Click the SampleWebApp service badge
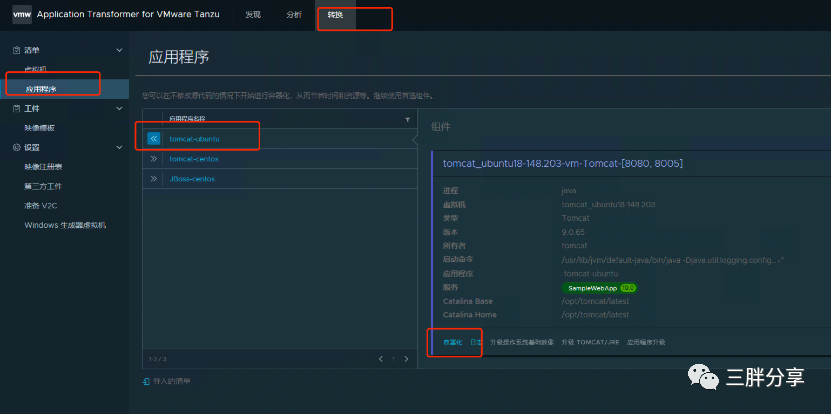Viewport: 832px width, 414px height. coord(600,288)
